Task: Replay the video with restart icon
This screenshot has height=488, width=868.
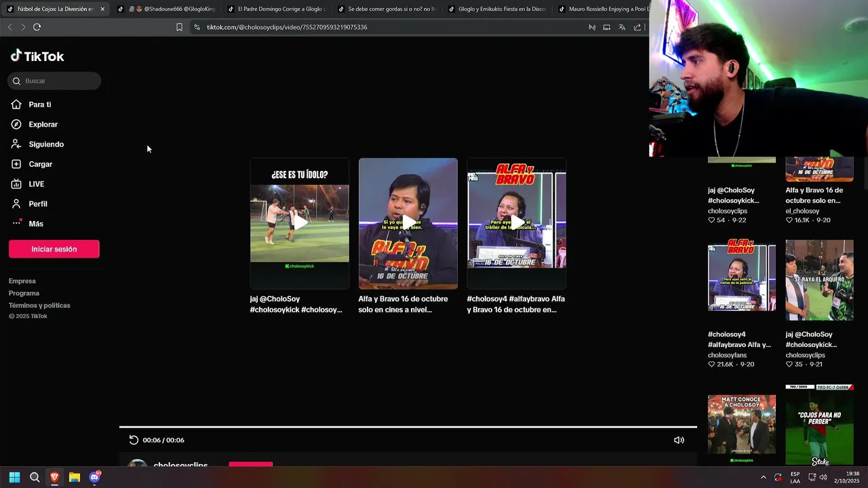Action: click(x=134, y=440)
